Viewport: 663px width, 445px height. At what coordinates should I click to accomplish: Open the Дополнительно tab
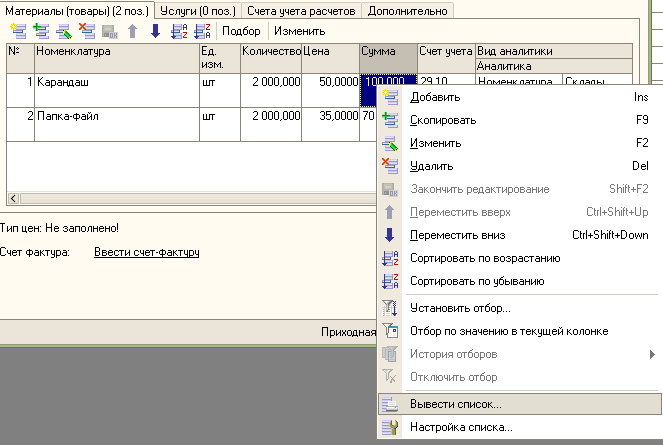408,11
